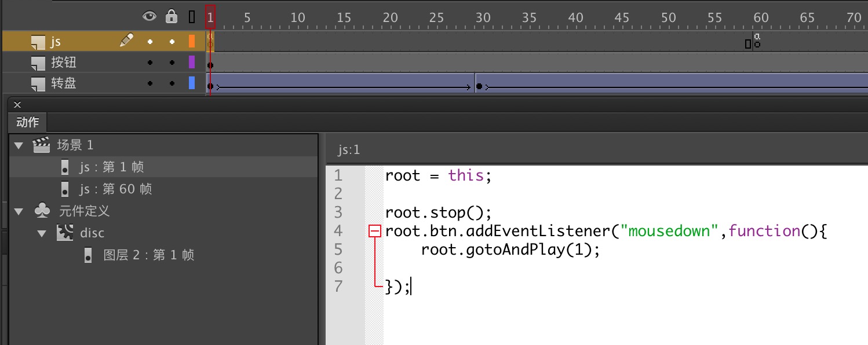Click the lock icon in timeline header
The height and width of the screenshot is (345, 868).
(x=171, y=17)
